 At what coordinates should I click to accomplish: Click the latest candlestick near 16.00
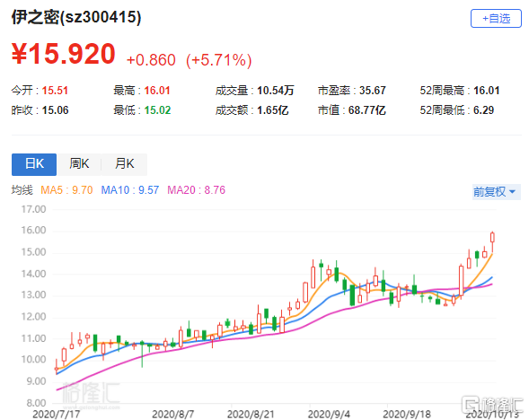tap(492, 238)
